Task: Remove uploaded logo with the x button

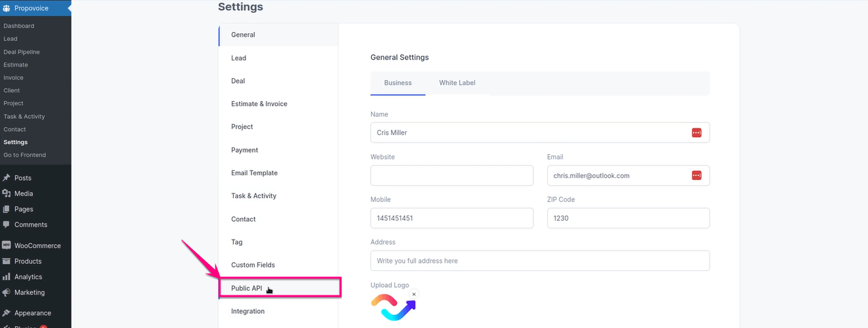Action: click(414, 294)
